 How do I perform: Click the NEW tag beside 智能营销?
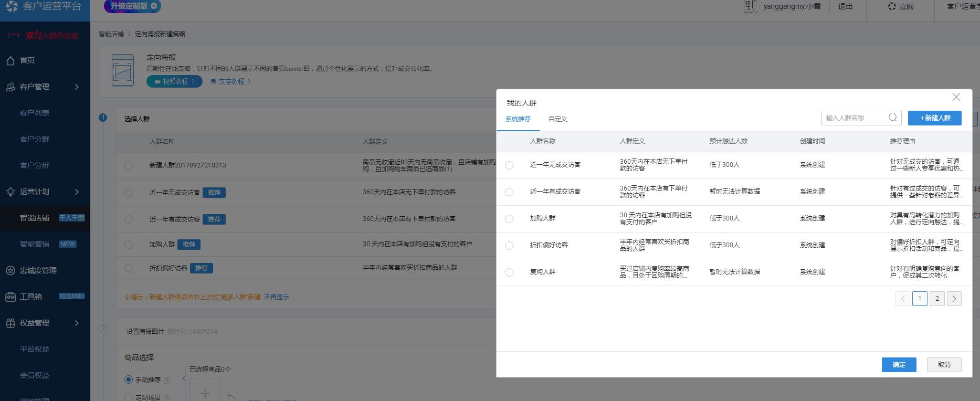pyautogui.click(x=68, y=244)
